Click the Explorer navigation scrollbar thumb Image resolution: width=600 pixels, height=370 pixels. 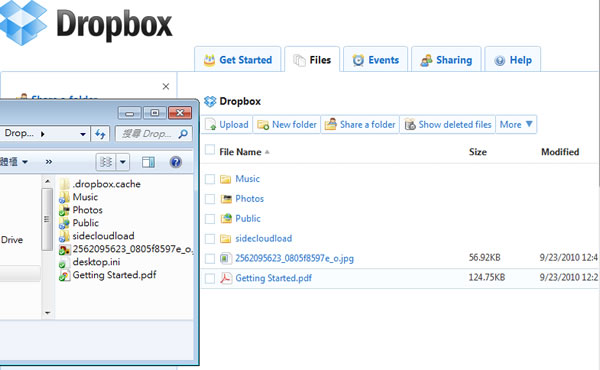pos(47,219)
